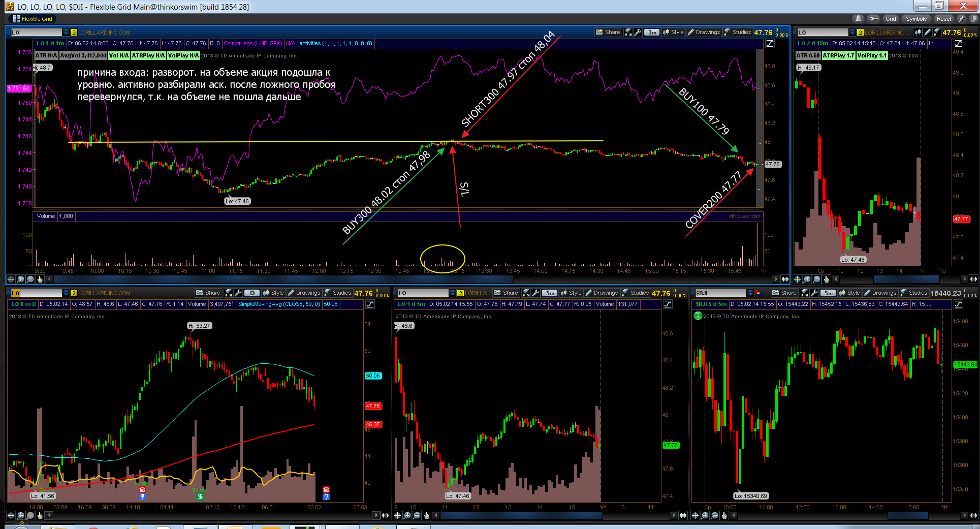Select hand pointer tool under top chart
Viewport: 980px width, 529px height.
[40, 279]
